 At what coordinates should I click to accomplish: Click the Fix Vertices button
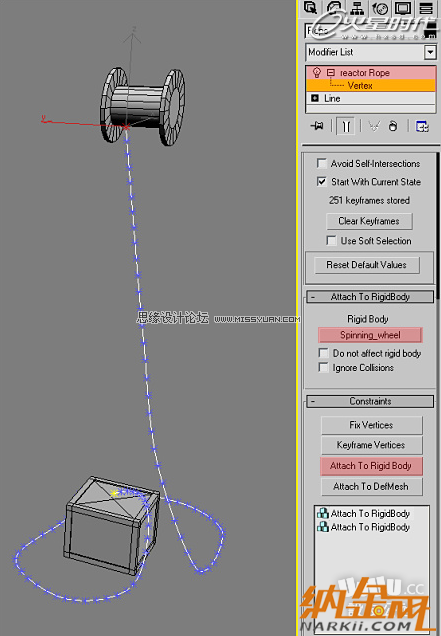pyautogui.click(x=372, y=425)
